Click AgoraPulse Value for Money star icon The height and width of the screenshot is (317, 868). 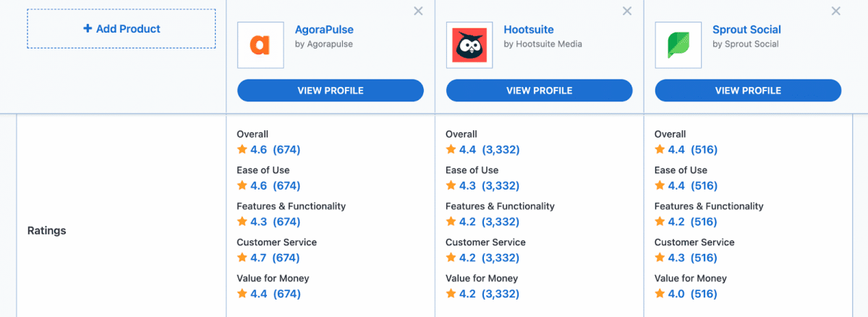(242, 294)
